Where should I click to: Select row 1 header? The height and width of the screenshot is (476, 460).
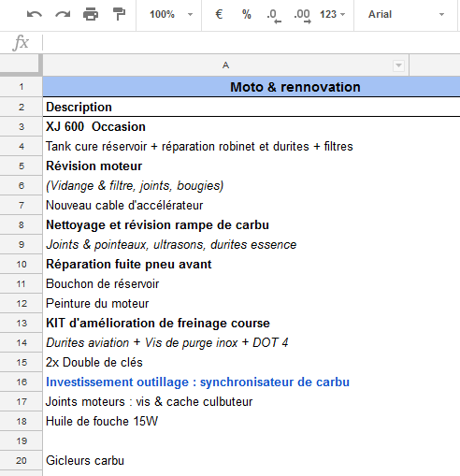coord(21,87)
